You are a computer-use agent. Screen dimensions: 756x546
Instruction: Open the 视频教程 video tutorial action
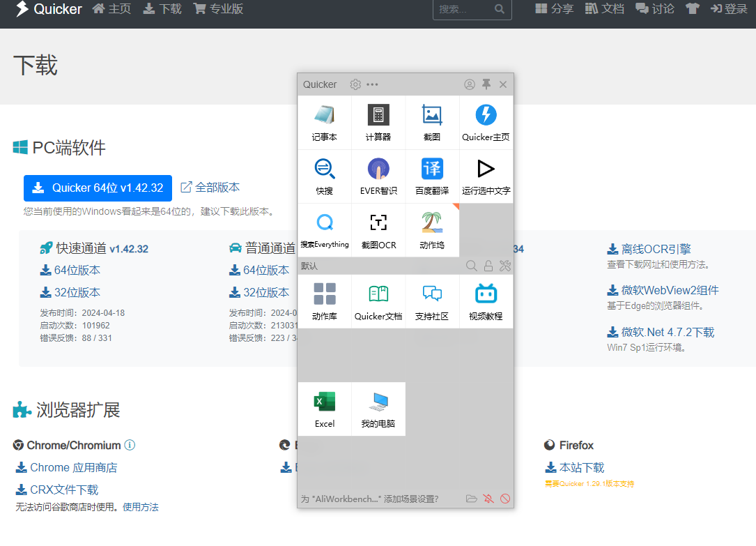(486, 301)
